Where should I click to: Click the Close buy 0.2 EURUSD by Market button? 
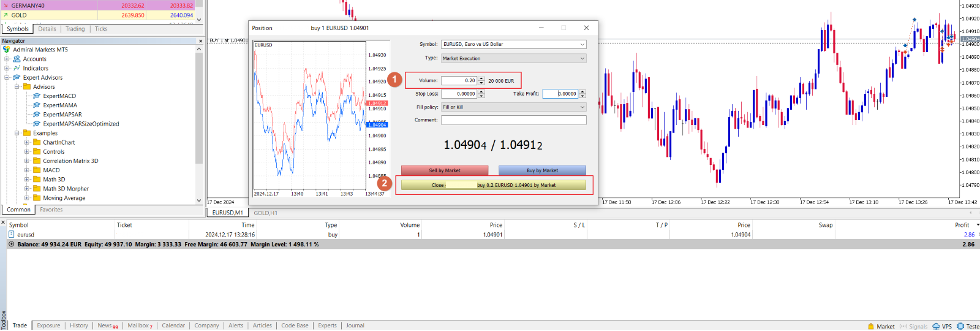(x=494, y=185)
